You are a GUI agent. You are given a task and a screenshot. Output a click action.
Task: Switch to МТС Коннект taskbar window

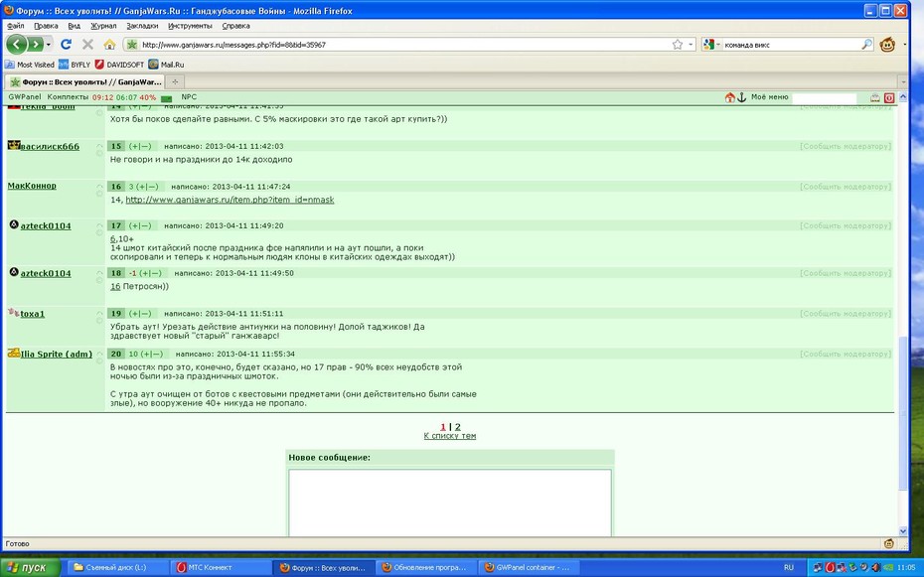click(222, 568)
